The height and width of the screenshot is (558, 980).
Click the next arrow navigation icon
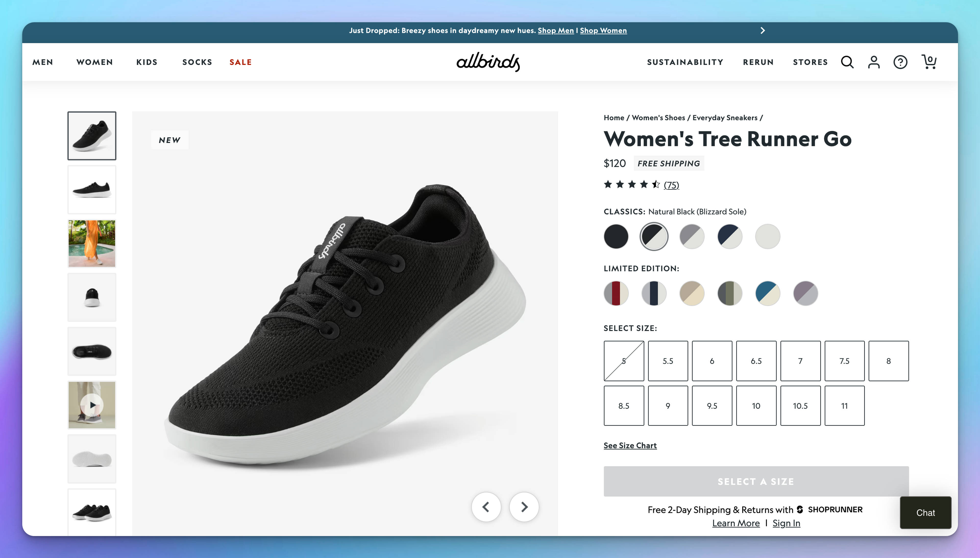(525, 507)
